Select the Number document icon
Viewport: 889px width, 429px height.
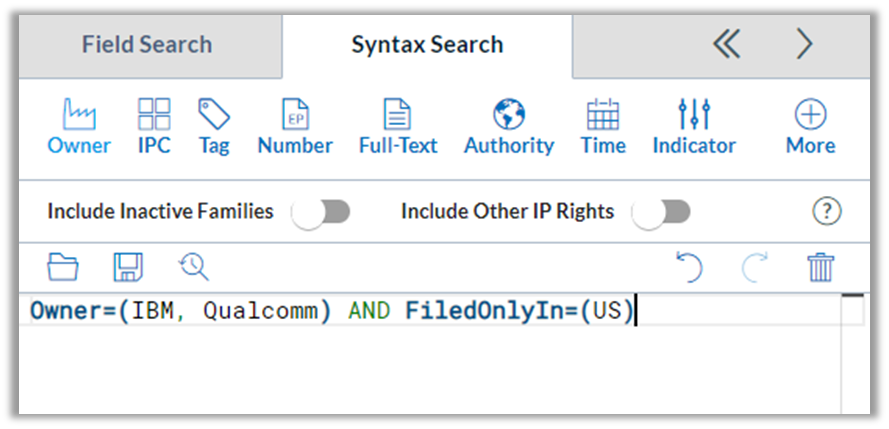point(295,114)
